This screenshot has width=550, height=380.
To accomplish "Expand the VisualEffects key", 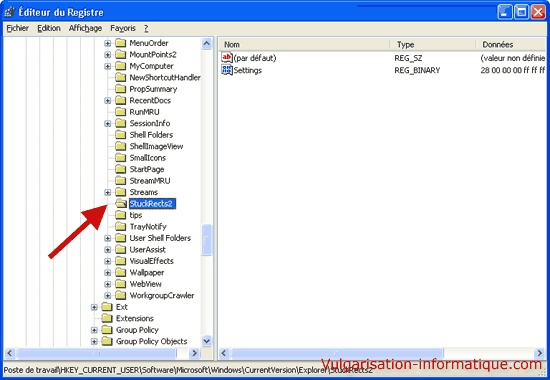I will pyautogui.click(x=108, y=261).
